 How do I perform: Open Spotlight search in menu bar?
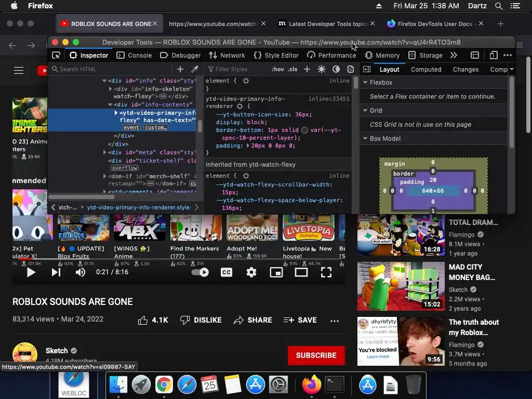(498, 6)
